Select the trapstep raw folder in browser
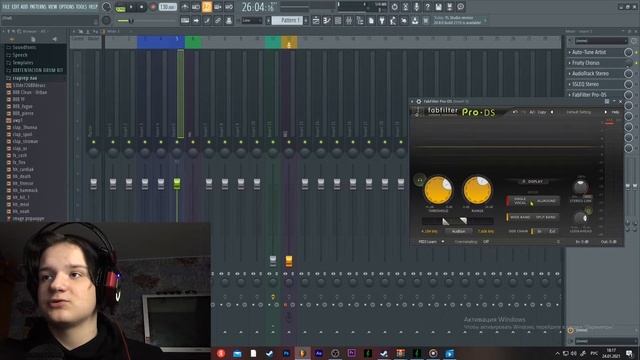 tap(24, 78)
